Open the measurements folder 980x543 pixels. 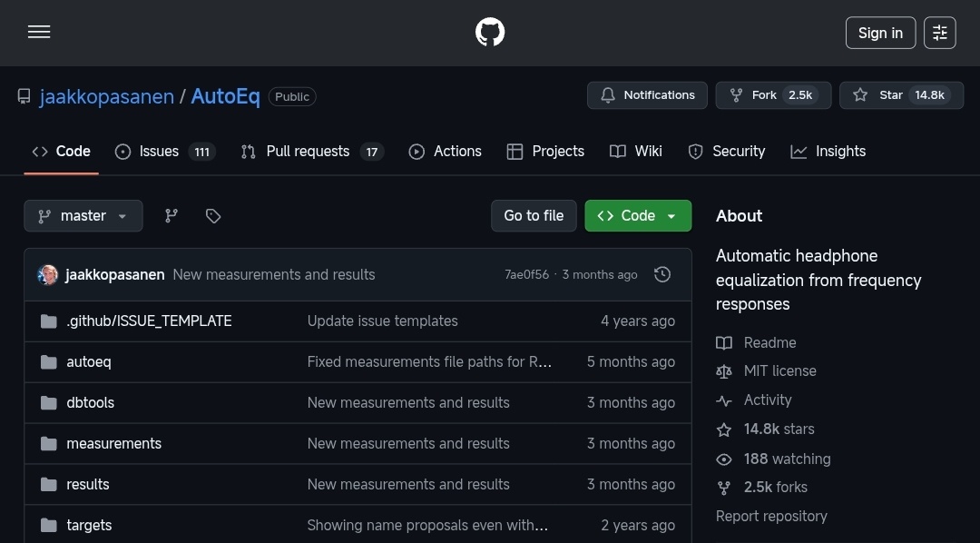click(x=113, y=443)
